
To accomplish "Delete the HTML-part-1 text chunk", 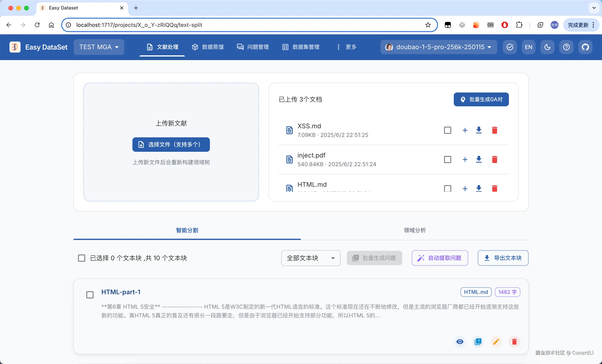I will [514, 341].
